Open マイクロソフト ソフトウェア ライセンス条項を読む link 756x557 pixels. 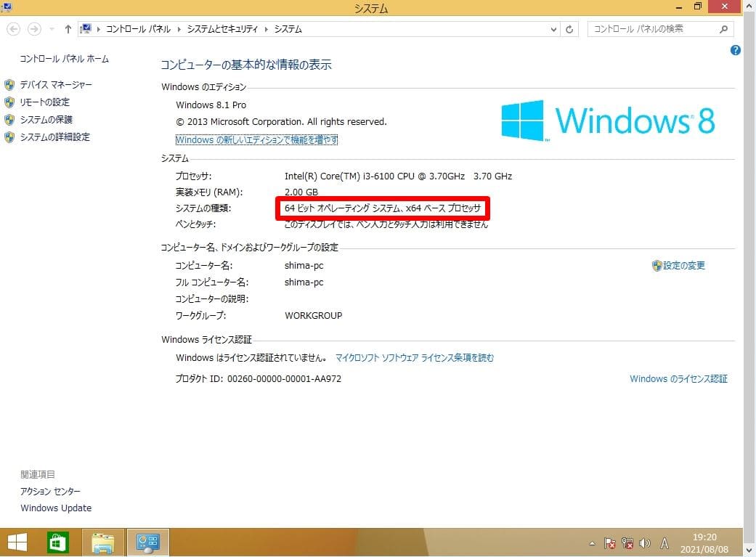click(415, 358)
